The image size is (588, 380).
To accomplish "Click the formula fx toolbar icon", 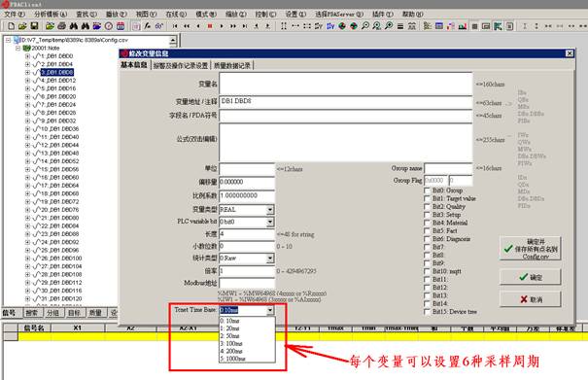I will 148,26.
